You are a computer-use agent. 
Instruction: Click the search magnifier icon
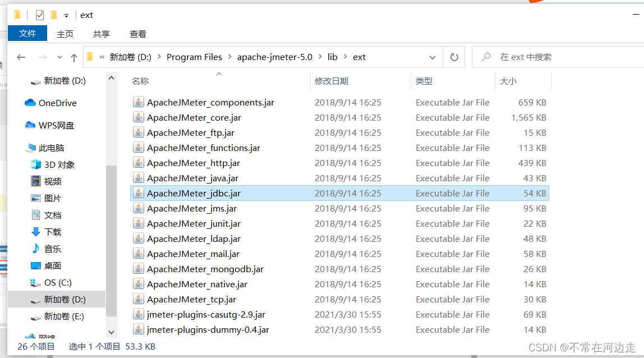[x=486, y=57]
